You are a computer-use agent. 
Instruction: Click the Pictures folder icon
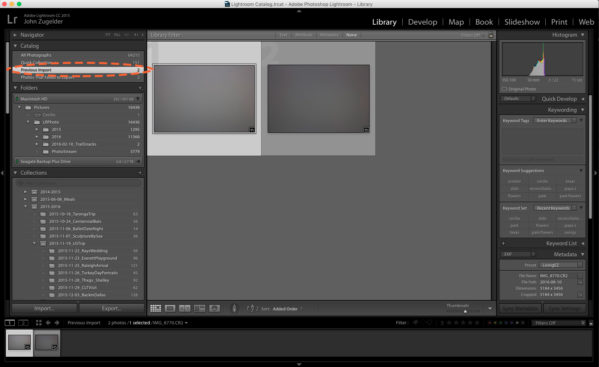coord(28,108)
